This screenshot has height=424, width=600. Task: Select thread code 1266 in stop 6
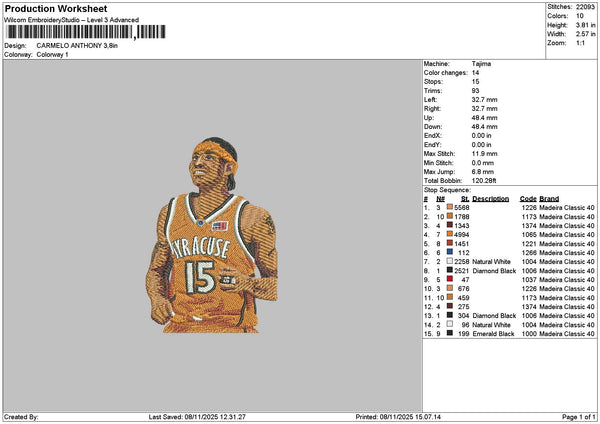(x=529, y=253)
